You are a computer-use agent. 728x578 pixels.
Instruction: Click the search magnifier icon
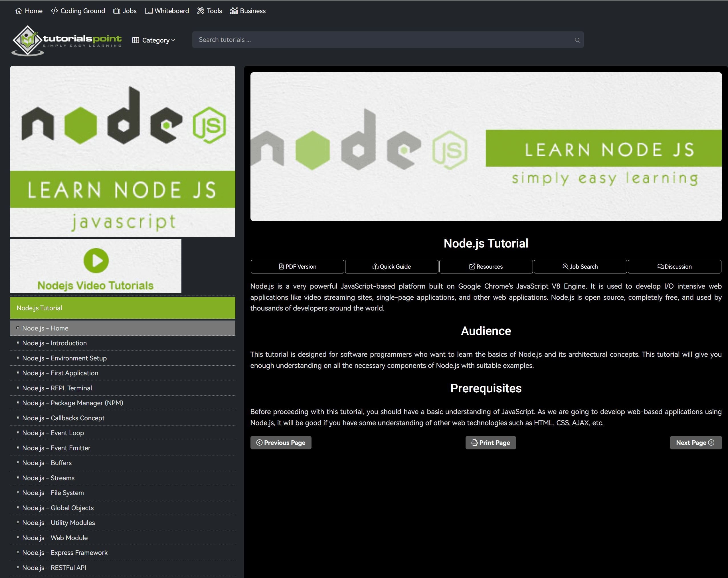click(x=577, y=40)
